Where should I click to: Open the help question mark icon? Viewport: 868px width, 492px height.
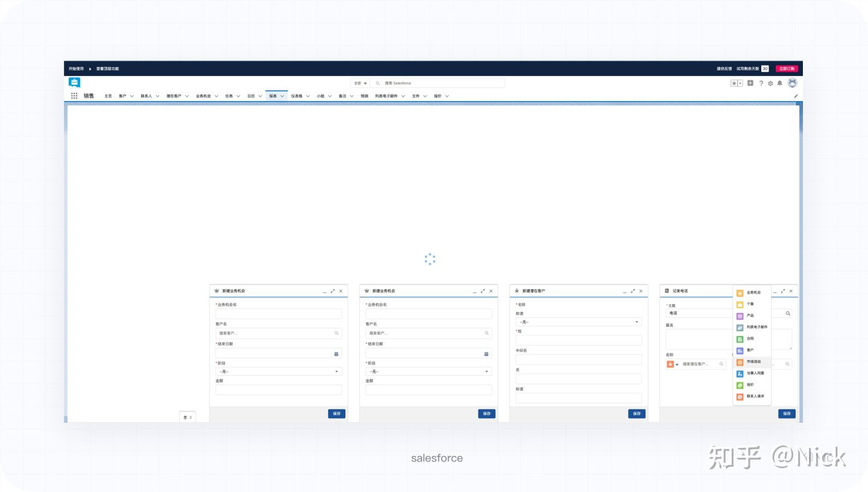click(x=761, y=83)
